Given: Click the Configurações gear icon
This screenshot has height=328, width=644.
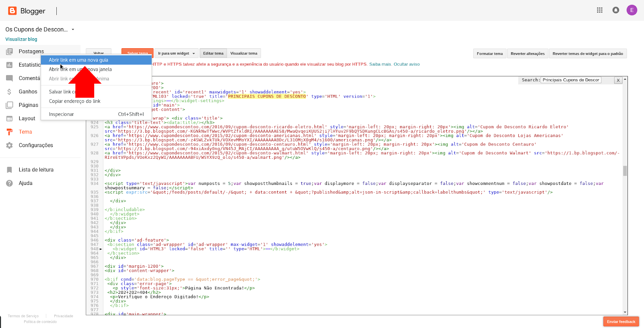Looking at the screenshot, I should (x=9, y=145).
